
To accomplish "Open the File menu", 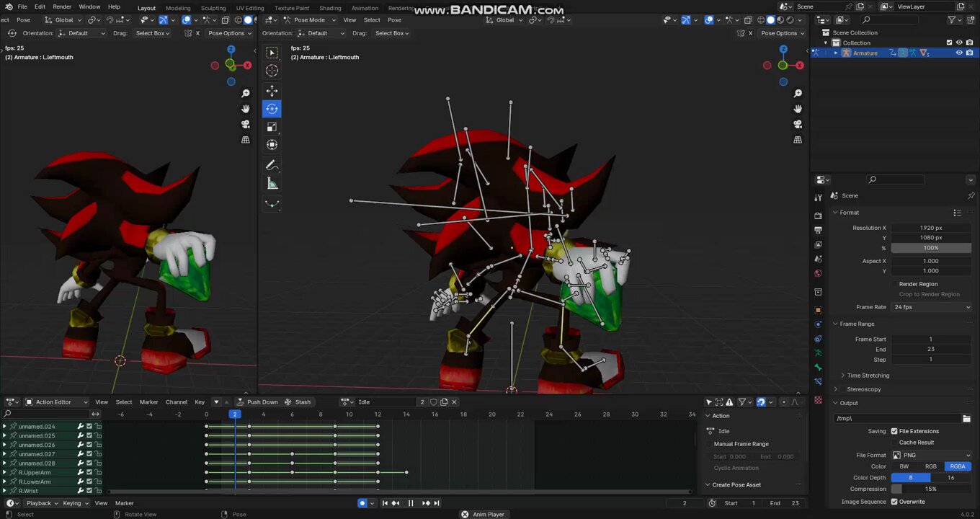I will pos(22,6).
